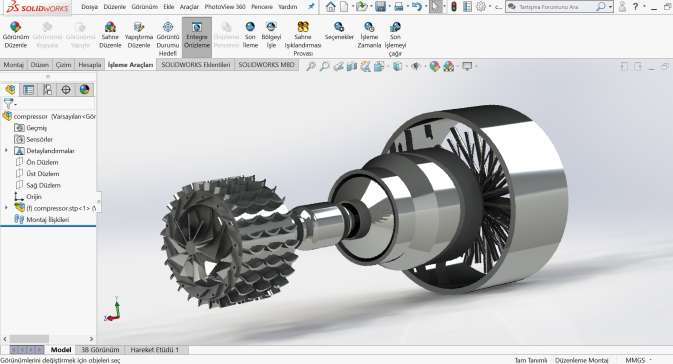The width and height of the screenshot is (673, 364).
Task: Click the Tartışma Forumunu Ara search field
Action: pos(555,7)
